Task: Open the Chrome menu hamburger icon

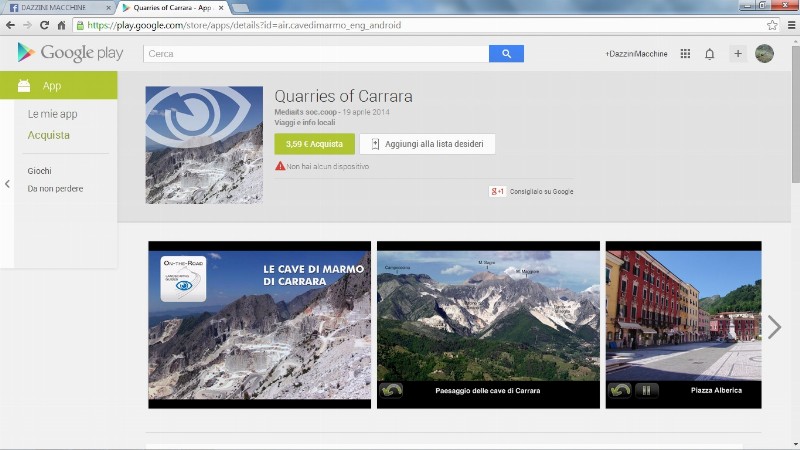Action: click(791, 25)
